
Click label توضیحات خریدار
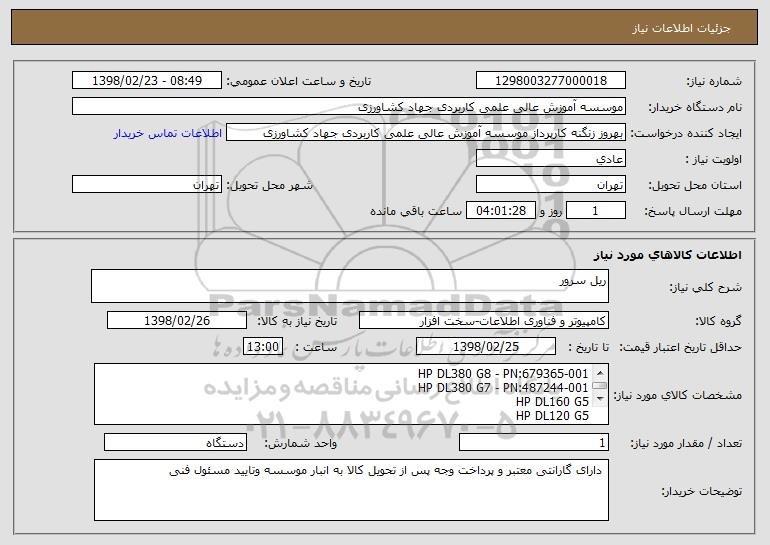pyautogui.click(x=701, y=491)
